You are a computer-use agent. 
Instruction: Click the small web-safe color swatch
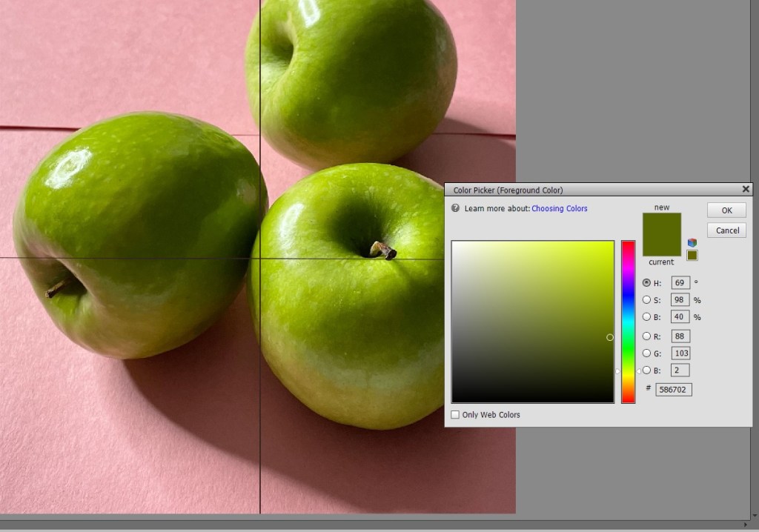[692, 256]
